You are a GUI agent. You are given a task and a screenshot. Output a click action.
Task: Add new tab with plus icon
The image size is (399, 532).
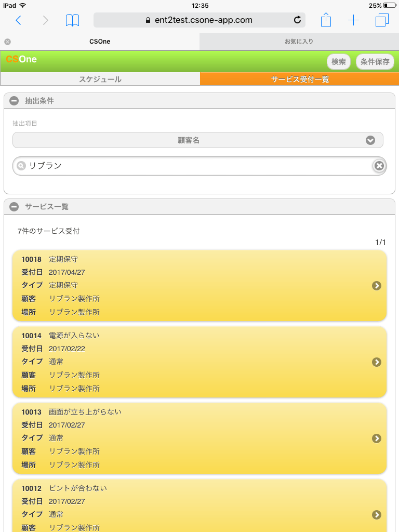click(353, 20)
